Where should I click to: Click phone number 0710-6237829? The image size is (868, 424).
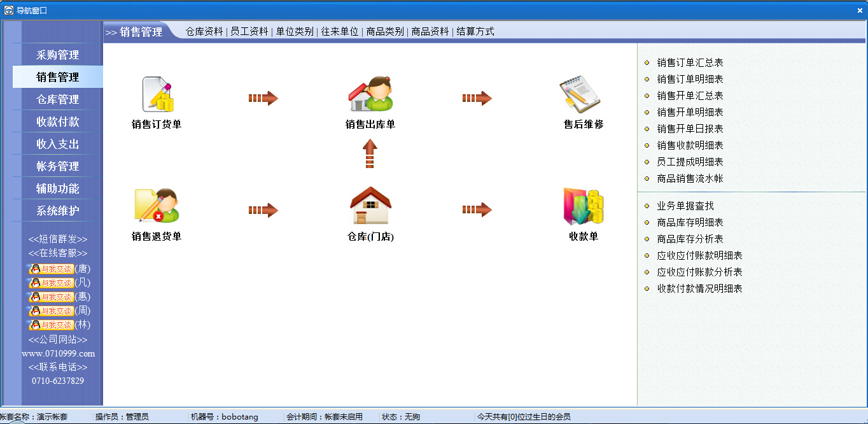tap(58, 381)
